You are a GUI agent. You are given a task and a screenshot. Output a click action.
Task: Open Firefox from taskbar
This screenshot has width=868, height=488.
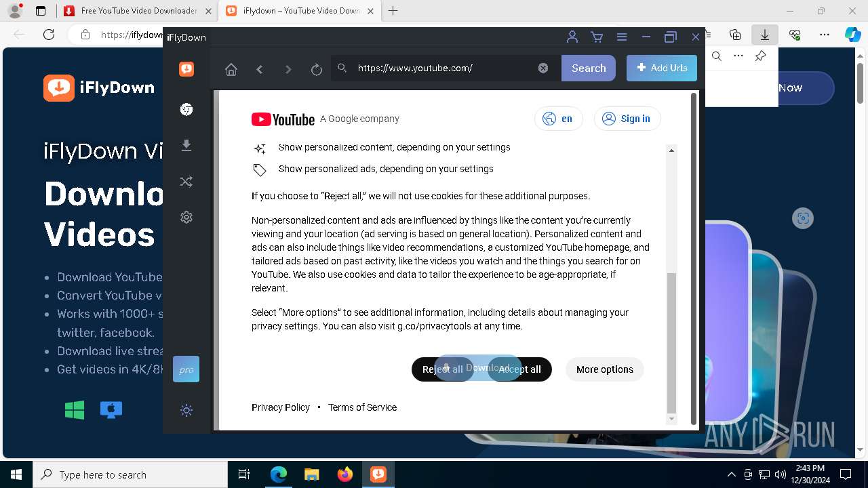tap(345, 474)
